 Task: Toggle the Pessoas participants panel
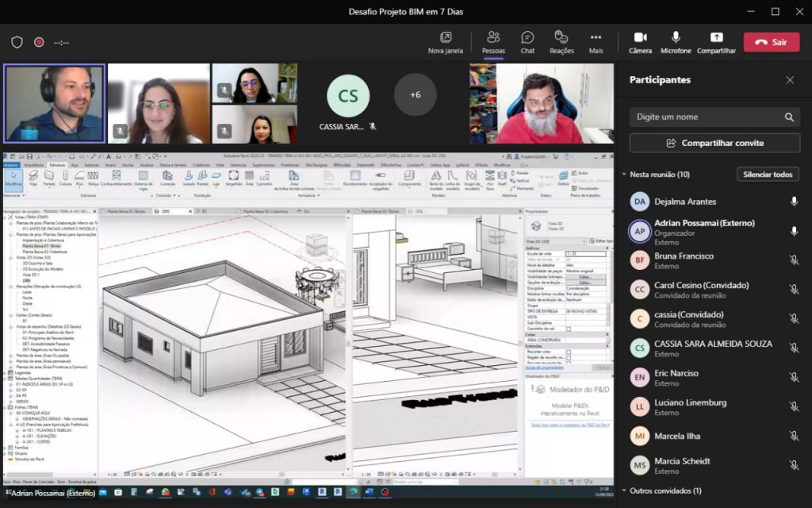pyautogui.click(x=493, y=41)
